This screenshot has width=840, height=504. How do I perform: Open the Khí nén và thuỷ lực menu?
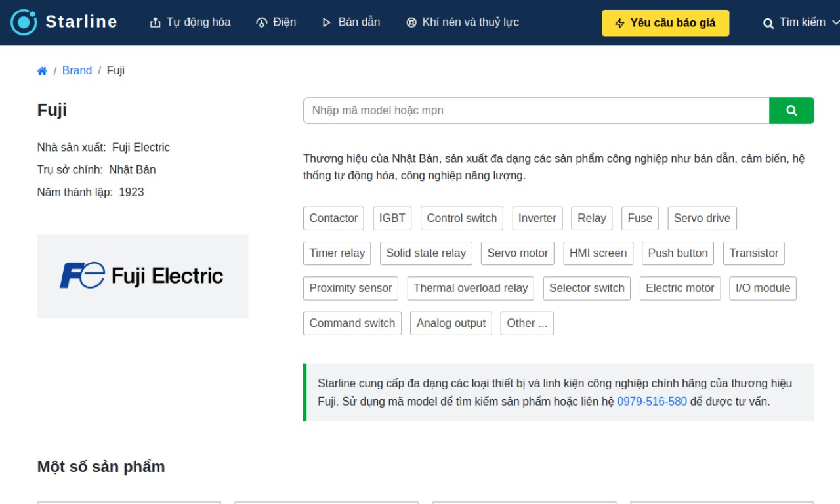[x=463, y=22]
